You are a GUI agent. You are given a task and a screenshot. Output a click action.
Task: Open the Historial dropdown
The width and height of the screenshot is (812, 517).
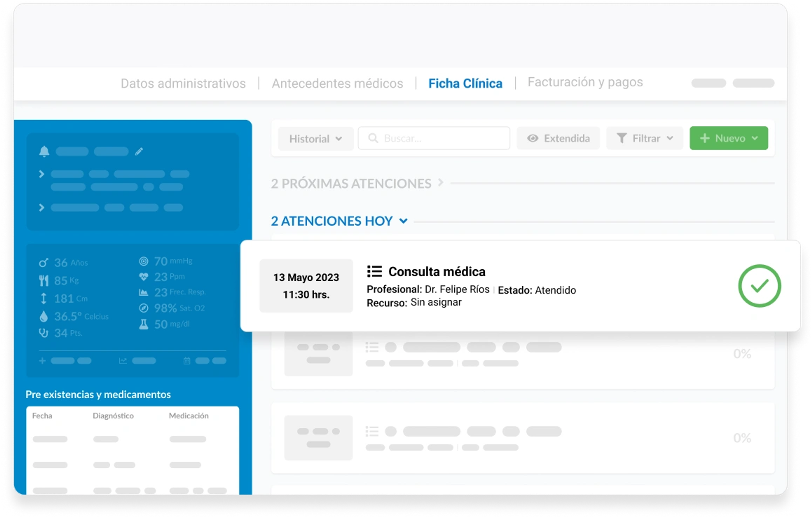[316, 139]
